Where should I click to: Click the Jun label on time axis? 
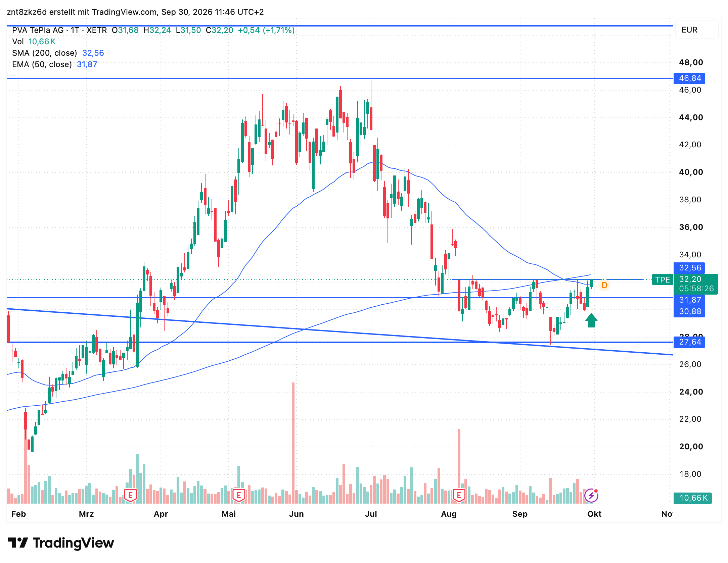coord(297,514)
